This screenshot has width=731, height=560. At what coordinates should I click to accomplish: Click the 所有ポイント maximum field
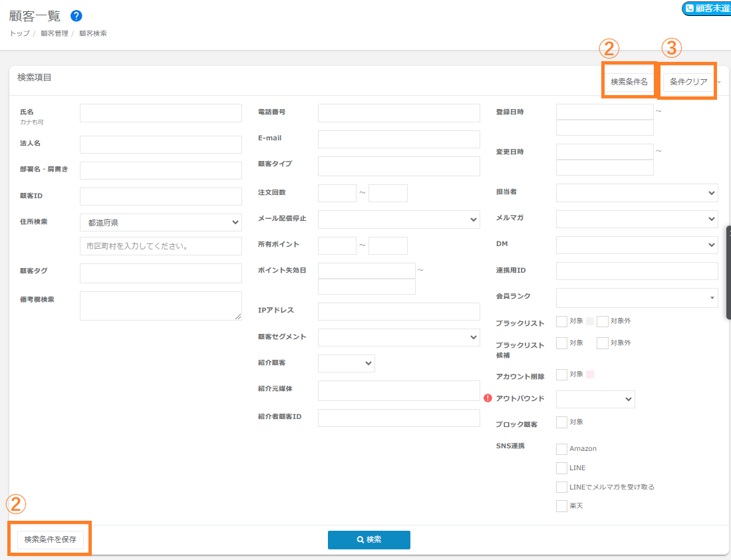pos(388,245)
